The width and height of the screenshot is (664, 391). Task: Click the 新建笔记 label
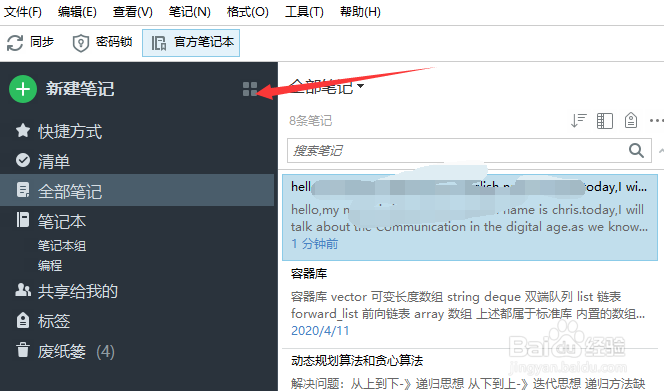coord(80,89)
